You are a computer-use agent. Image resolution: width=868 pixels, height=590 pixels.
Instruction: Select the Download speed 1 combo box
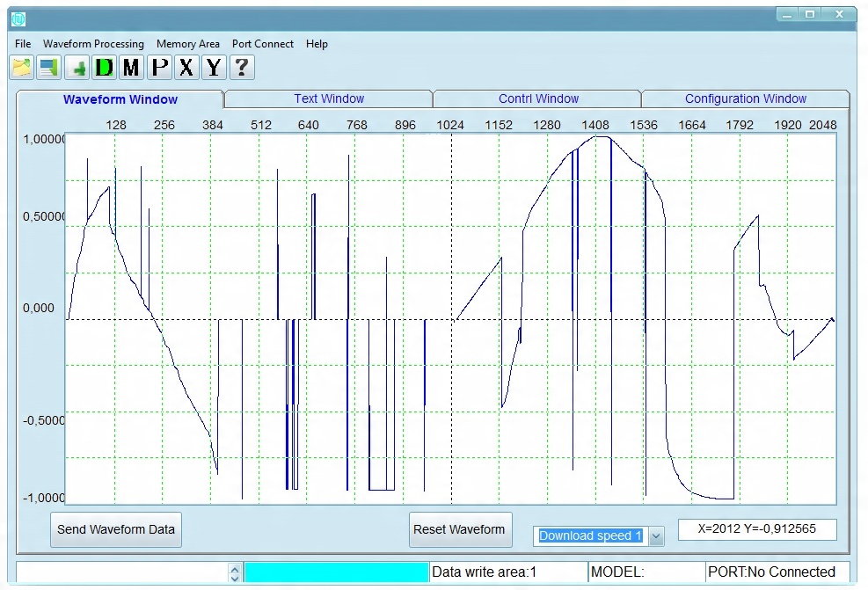pyautogui.click(x=590, y=536)
